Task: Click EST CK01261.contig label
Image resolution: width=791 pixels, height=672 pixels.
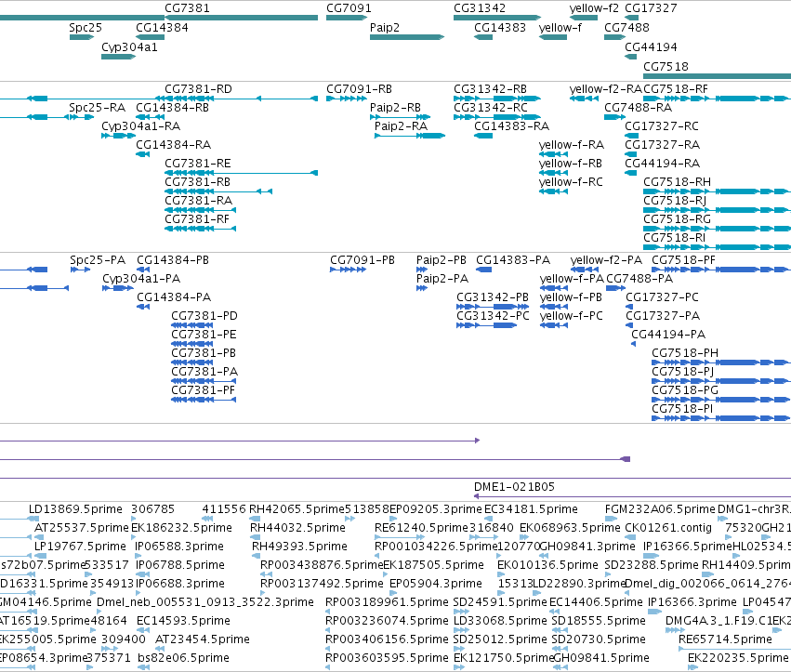Action: [x=668, y=528]
